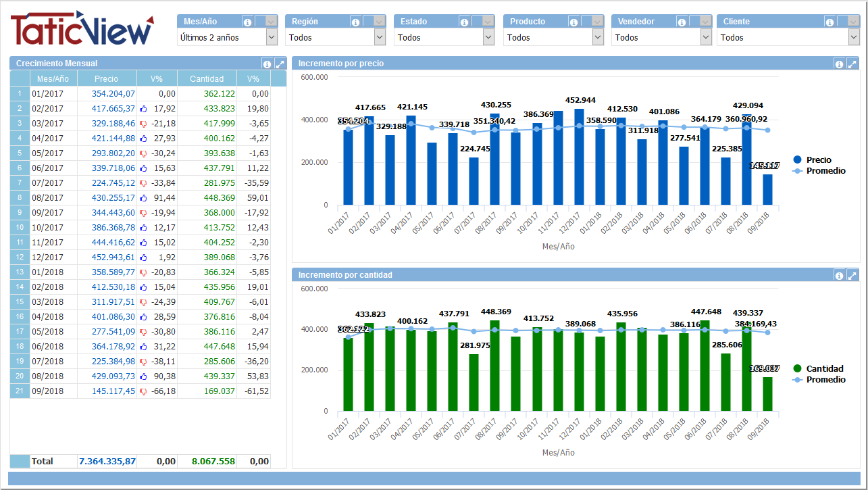Click the Cantidad column header
This screenshot has width=868, height=490.
click(x=207, y=79)
